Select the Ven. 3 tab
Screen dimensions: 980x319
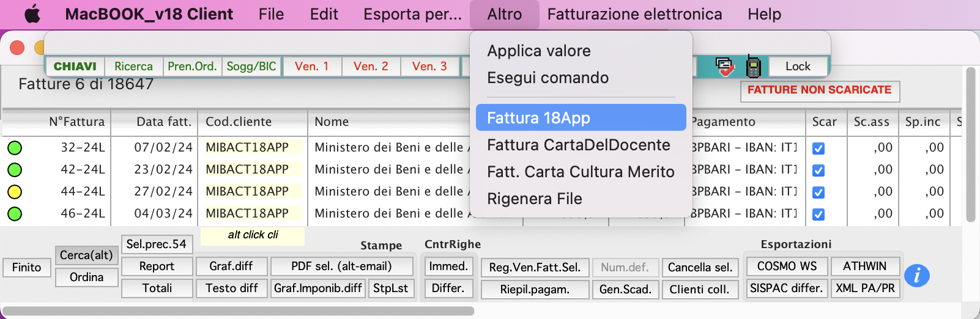tap(429, 66)
